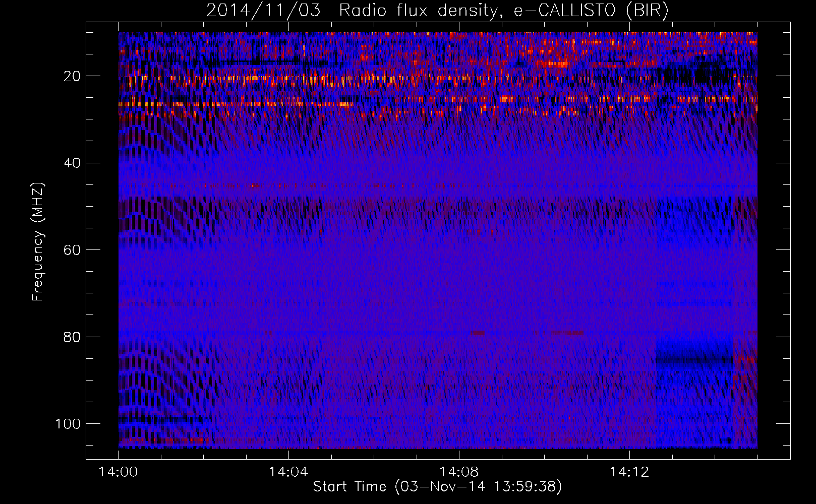The image size is (816, 504).
Task: Click the frequency tick label "60"
Action: coord(73,250)
